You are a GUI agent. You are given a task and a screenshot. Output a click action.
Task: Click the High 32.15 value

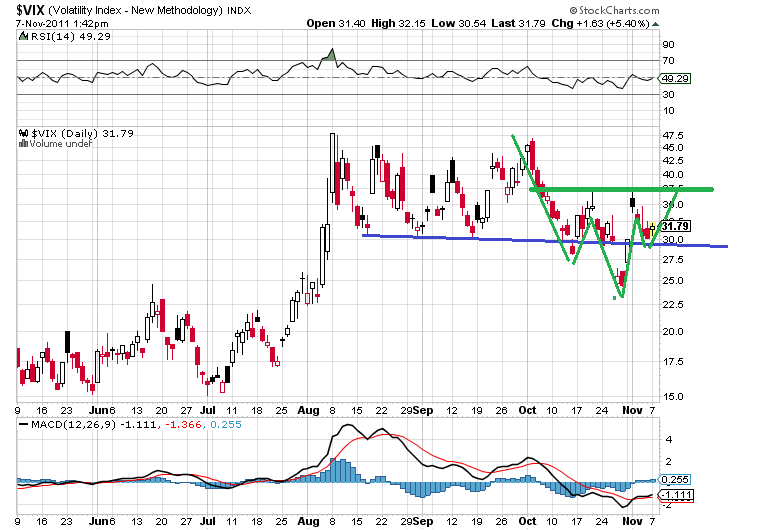398,23
